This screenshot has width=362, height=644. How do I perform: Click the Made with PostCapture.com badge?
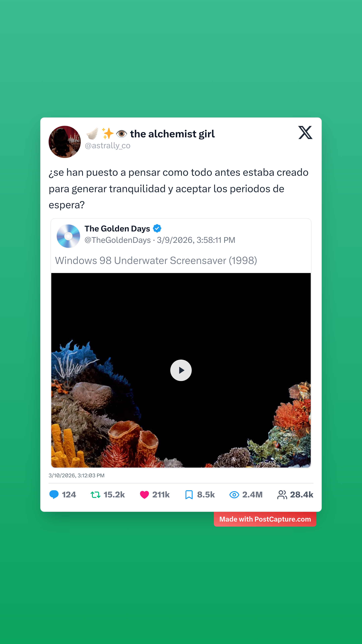[265, 519]
